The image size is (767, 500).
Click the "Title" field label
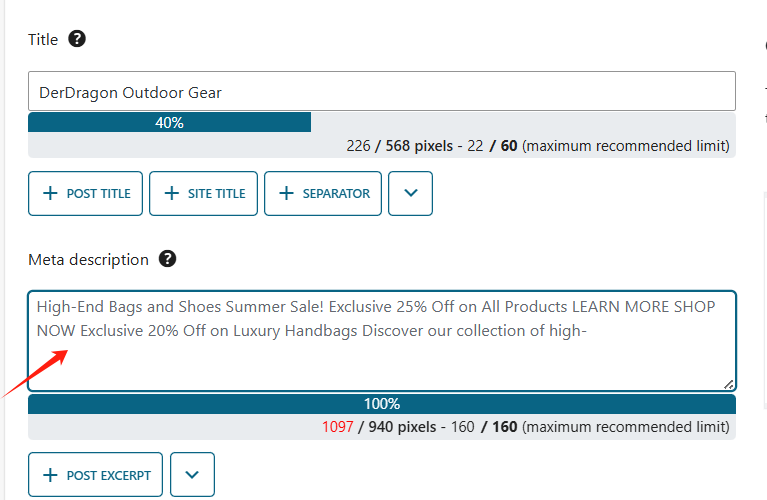[44, 40]
